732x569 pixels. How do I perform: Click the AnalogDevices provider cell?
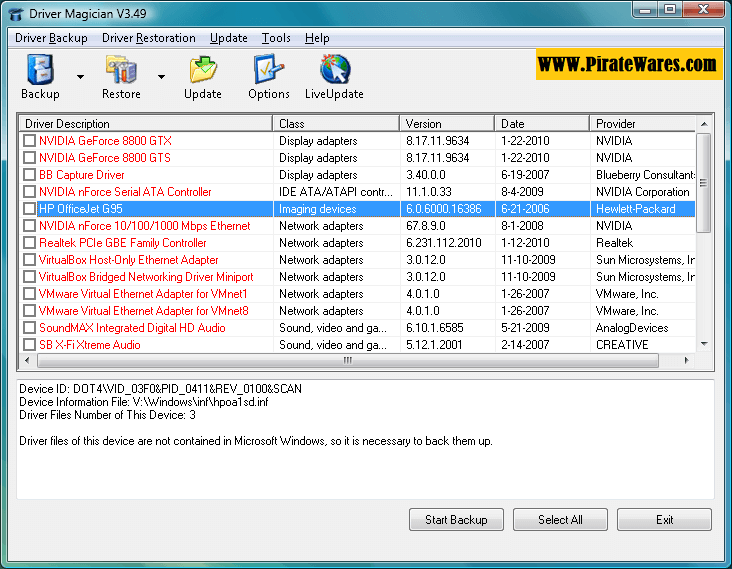632,328
